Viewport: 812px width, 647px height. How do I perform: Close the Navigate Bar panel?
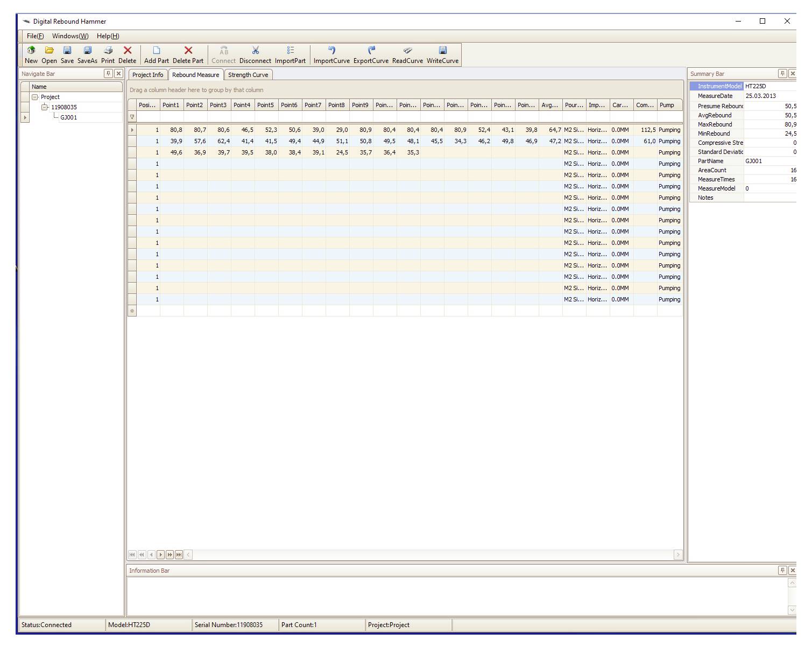[119, 74]
